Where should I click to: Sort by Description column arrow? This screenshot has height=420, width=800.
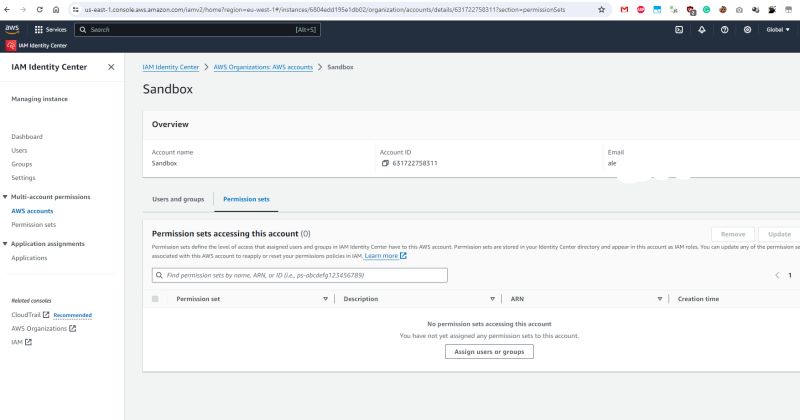coord(492,299)
